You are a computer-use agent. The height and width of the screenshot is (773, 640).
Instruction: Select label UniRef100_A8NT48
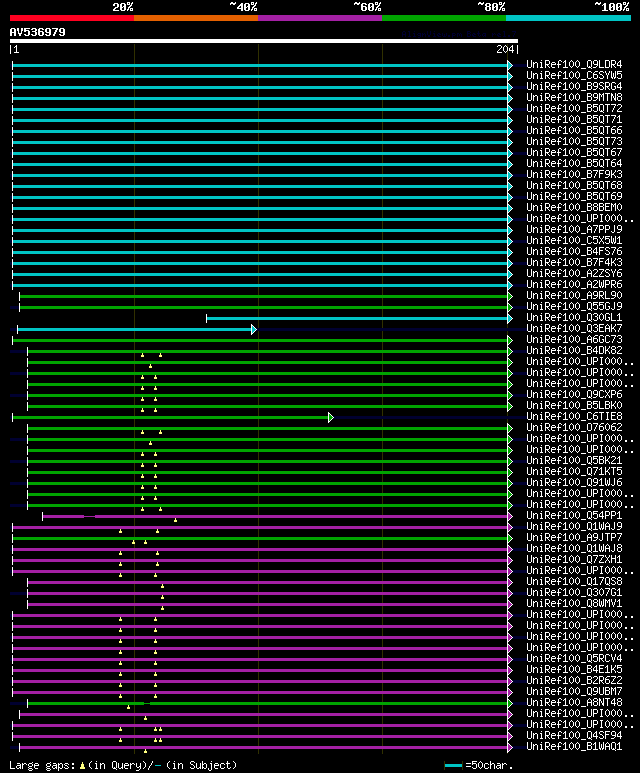[574, 703]
